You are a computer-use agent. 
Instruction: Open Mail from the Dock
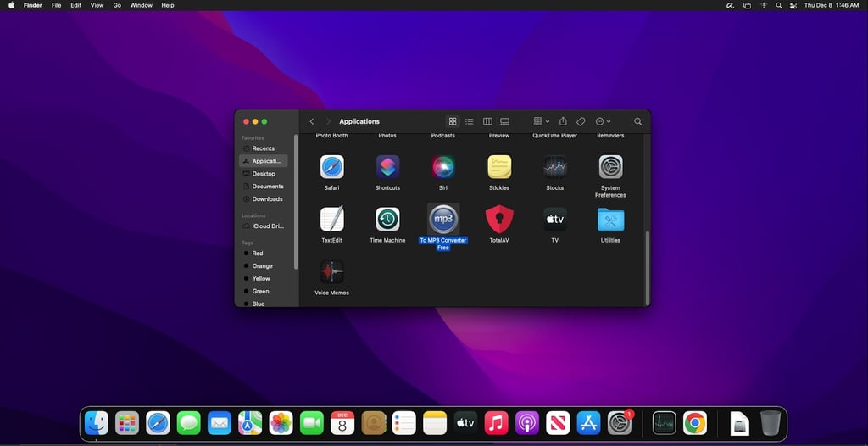click(220, 424)
